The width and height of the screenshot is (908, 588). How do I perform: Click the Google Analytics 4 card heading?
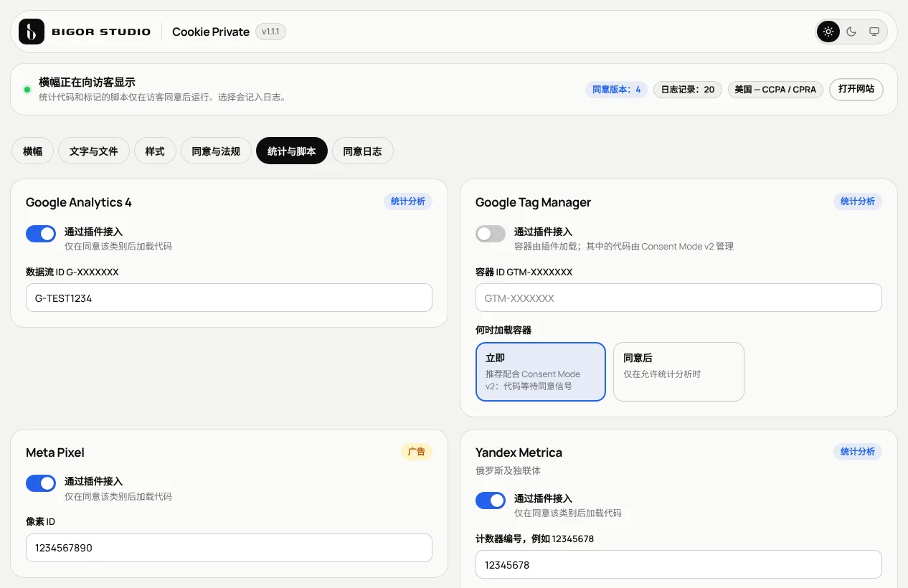pyautogui.click(x=79, y=202)
